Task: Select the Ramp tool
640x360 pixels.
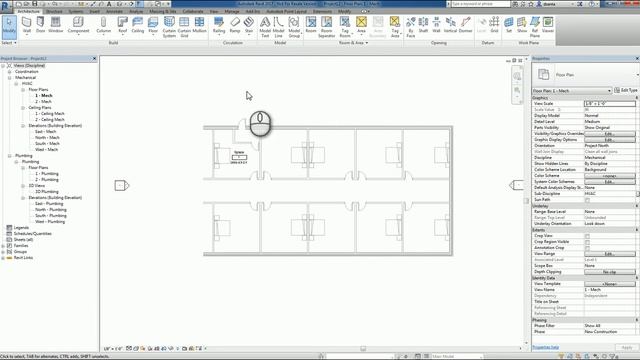Action: (235, 25)
